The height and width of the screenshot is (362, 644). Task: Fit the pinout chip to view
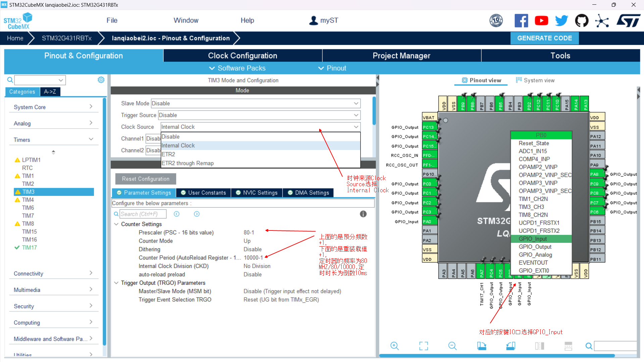[x=424, y=346]
